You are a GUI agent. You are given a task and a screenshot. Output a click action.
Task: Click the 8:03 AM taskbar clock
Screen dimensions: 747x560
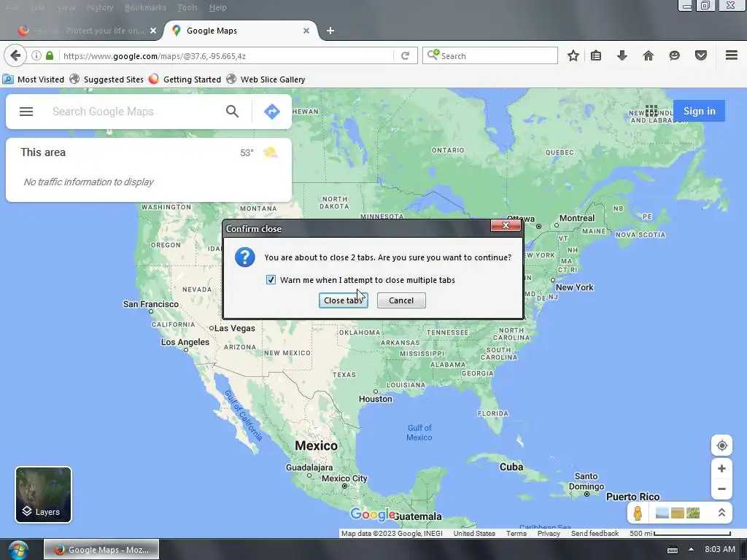click(719, 549)
